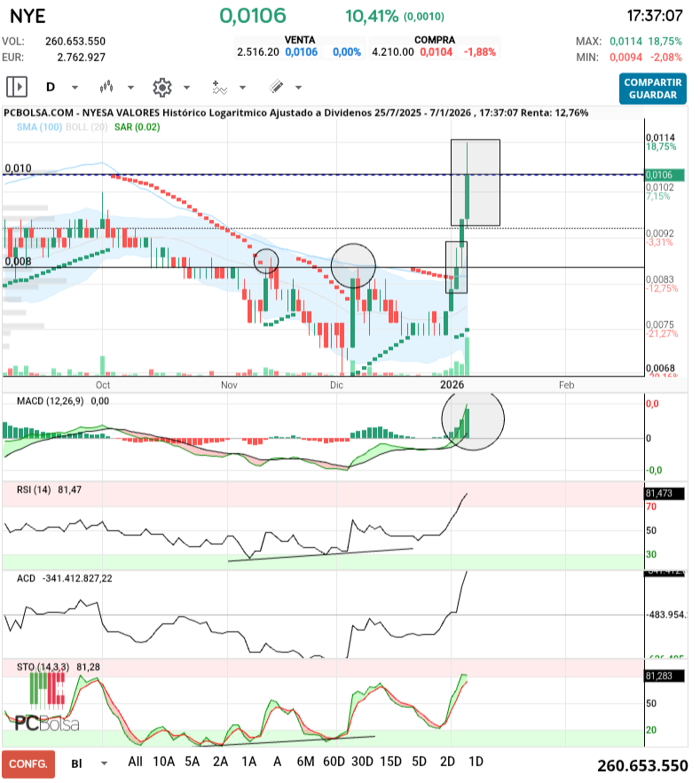This screenshot has width=700, height=783.
Task: Switch to the All time range
Action: (x=135, y=762)
